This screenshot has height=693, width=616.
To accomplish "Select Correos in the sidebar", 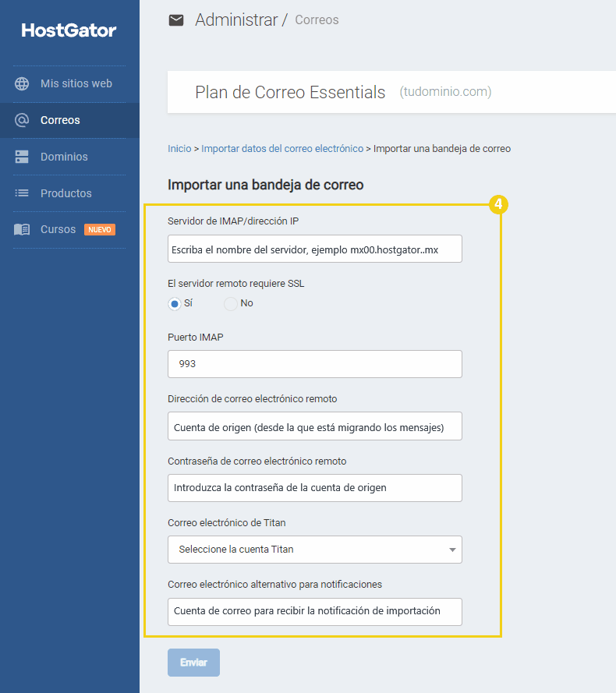I will click(70, 120).
